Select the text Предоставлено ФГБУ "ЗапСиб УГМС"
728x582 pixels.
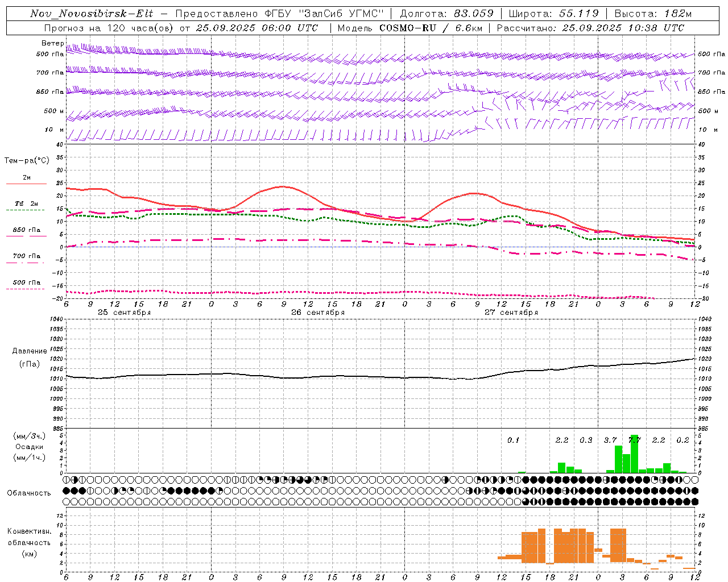[280, 14]
